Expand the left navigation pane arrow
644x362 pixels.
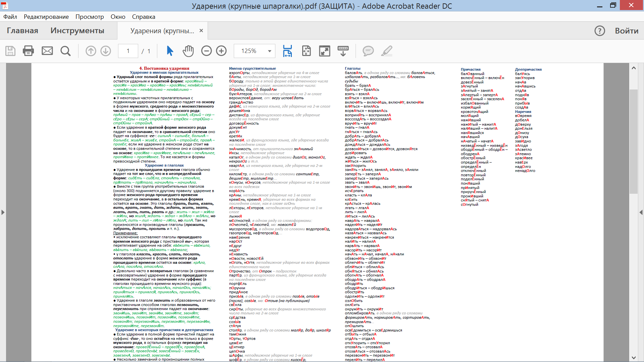click(3, 212)
